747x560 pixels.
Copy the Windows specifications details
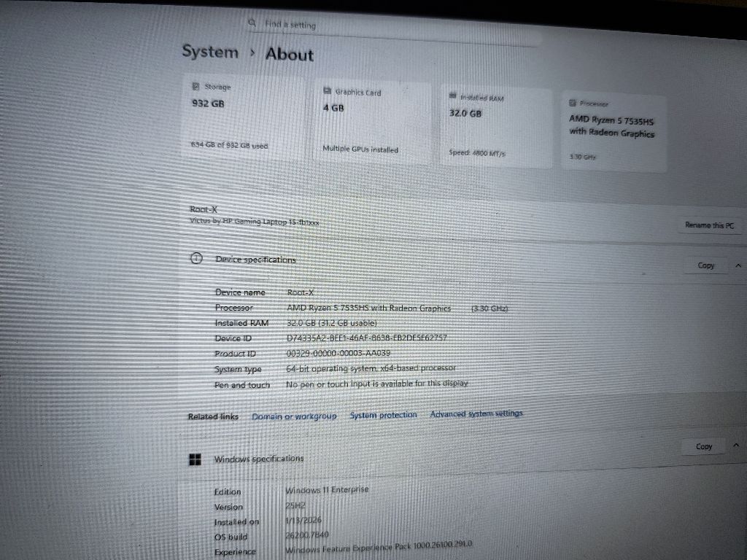(704, 446)
